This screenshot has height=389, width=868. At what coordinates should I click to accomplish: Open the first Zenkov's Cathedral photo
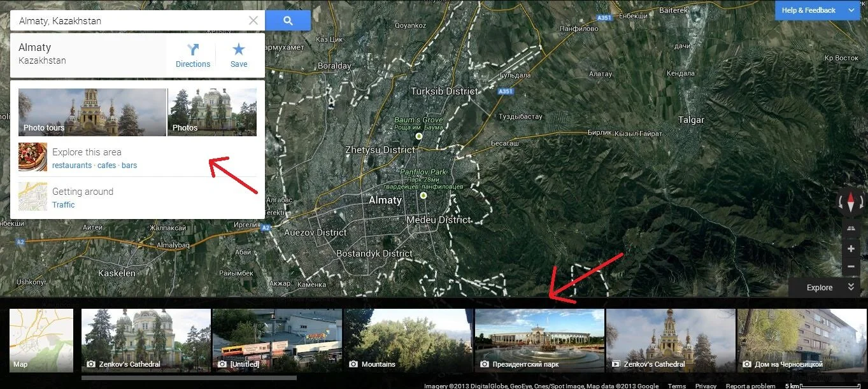146,340
